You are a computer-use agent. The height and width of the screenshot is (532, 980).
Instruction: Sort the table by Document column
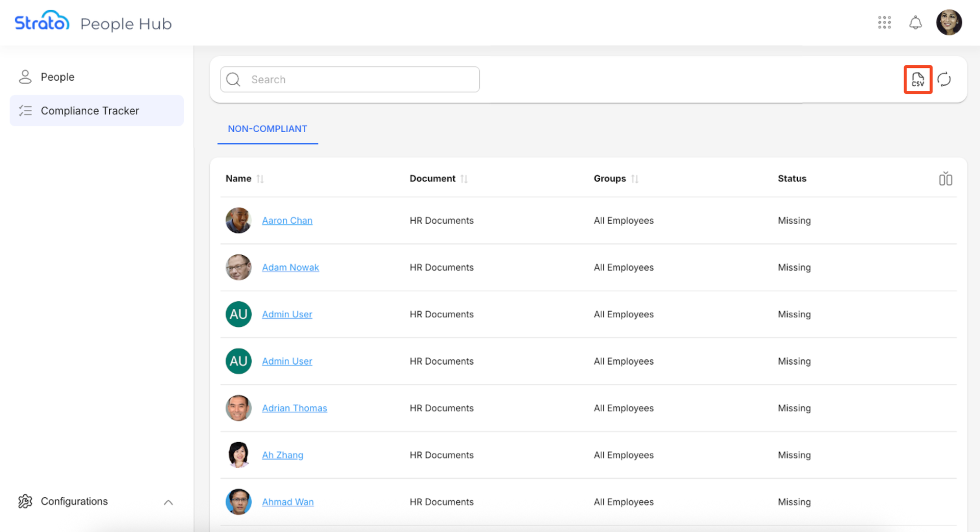pos(463,179)
